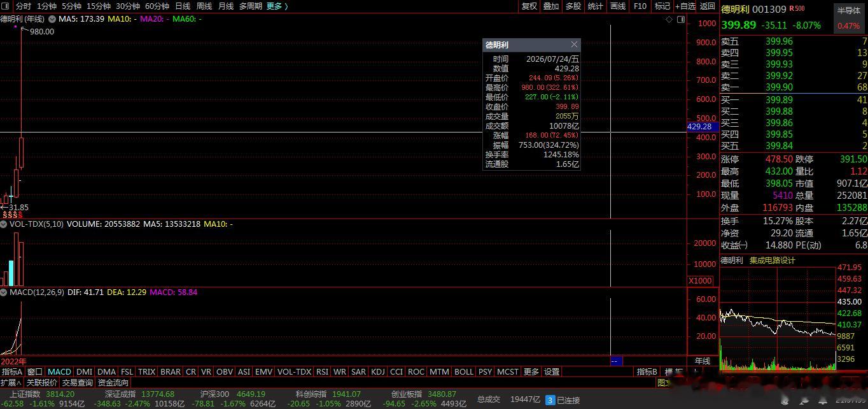Viewport: 868px width, 409px height.
Task: Select the DMA indicator tab
Action: click(x=107, y=372)
